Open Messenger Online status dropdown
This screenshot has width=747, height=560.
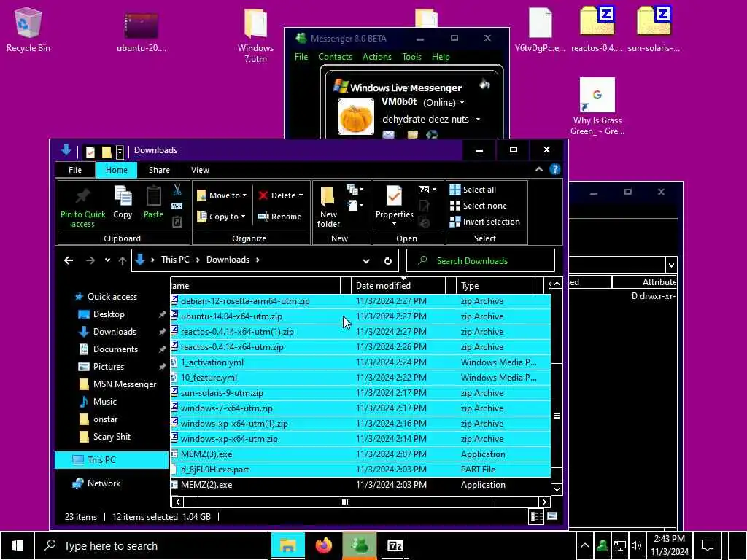pos(462,102)
